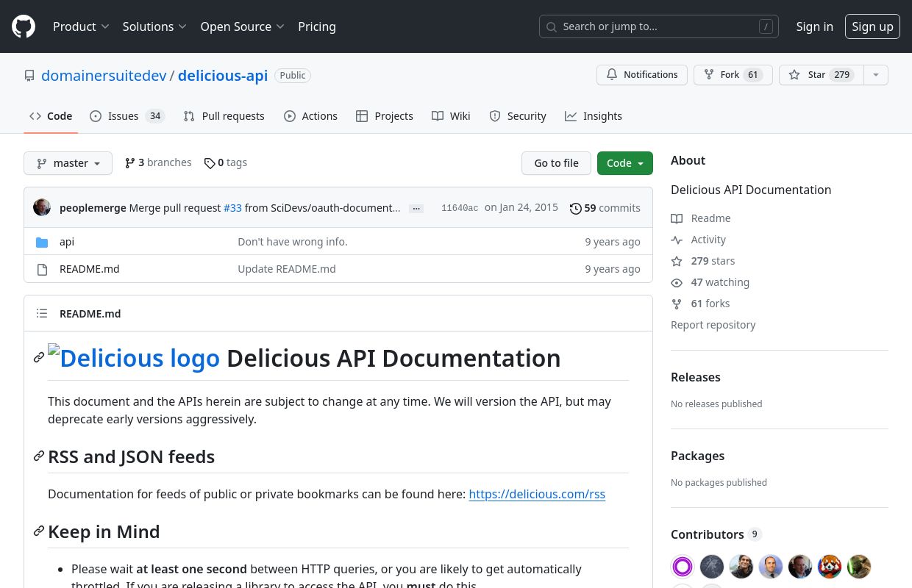Focus the Search or jump to field
Image resolution: width=912 pixels, height=588 pixels.
(x=659, y=26)
